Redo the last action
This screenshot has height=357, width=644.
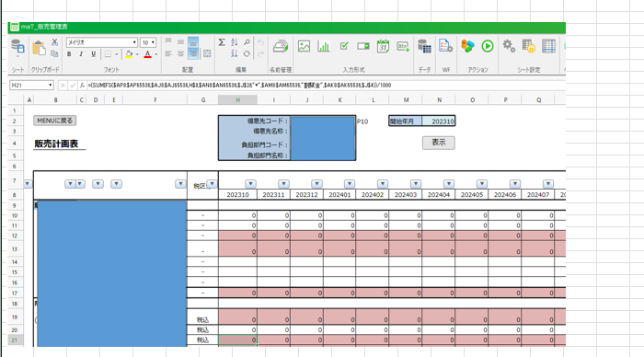point(260,53)
